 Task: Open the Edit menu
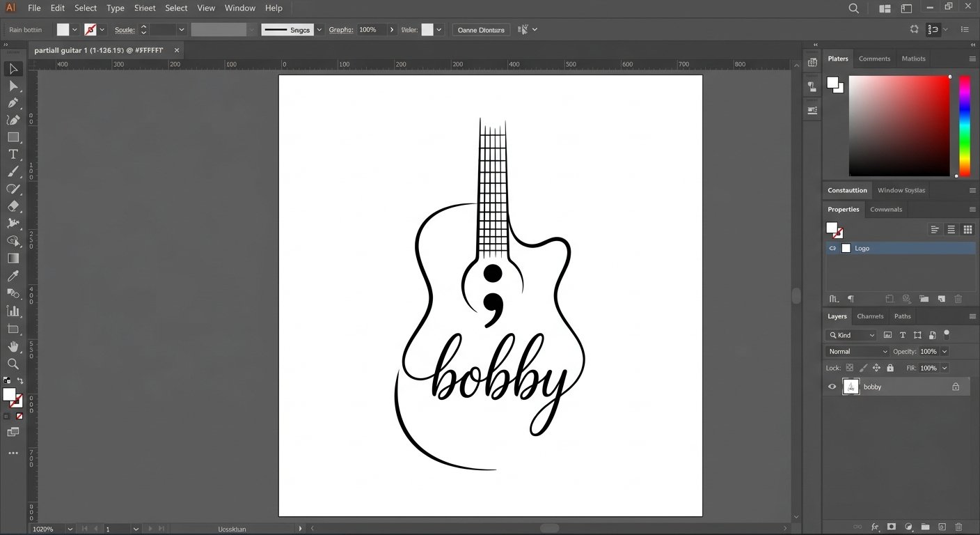click(58, 8)
